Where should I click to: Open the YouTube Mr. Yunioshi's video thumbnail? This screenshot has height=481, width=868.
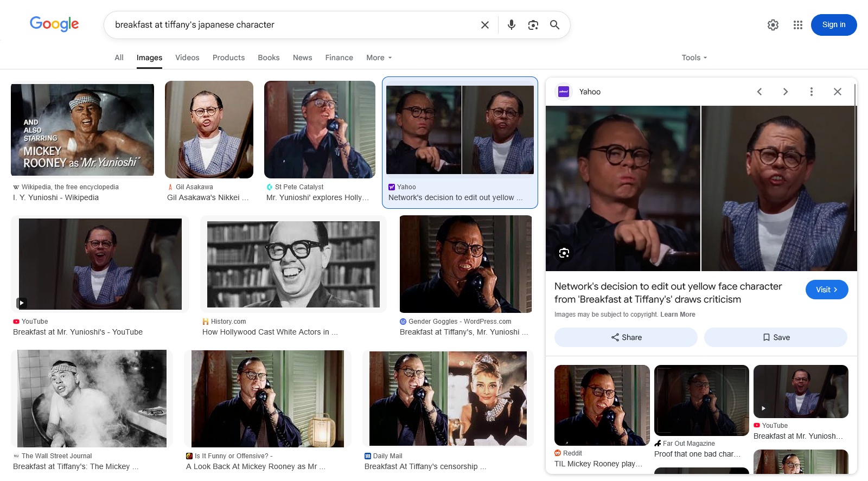100,264
